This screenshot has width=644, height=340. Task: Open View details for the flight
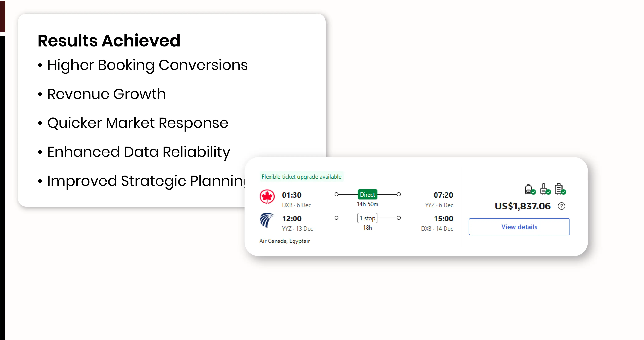coord(519,227)
